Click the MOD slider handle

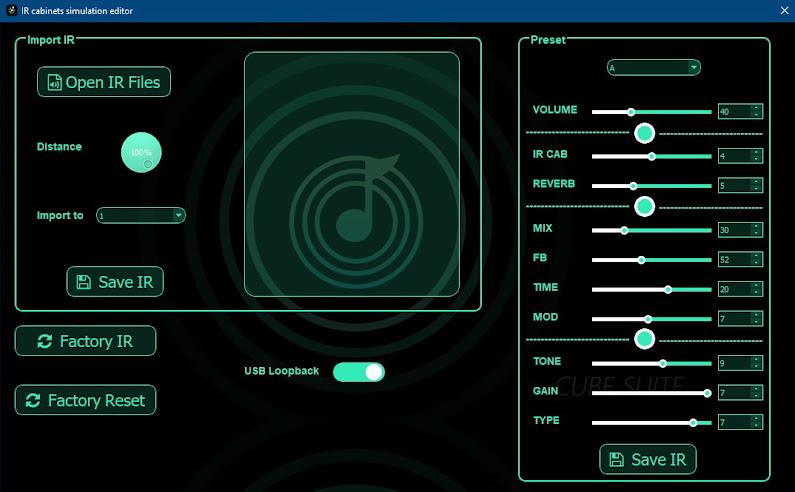pos(648,319)
